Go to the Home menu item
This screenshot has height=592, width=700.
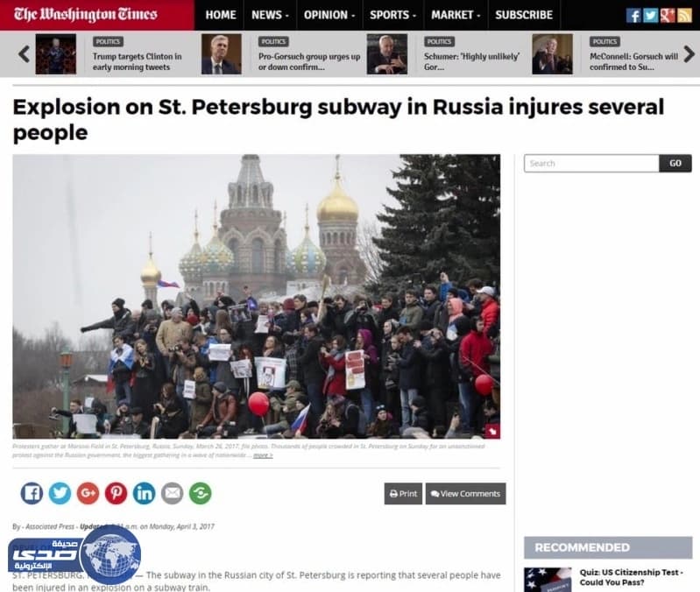tap(221, 15)
